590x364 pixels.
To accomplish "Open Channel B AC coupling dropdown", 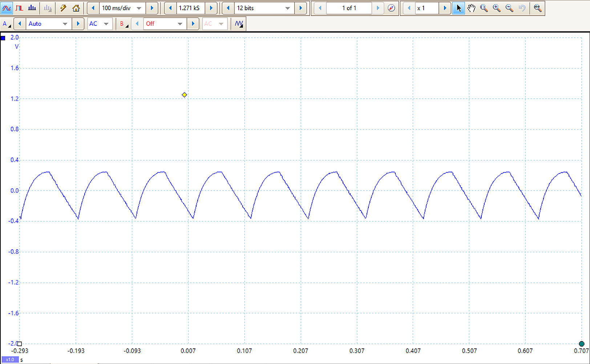I will click(214, 24).
